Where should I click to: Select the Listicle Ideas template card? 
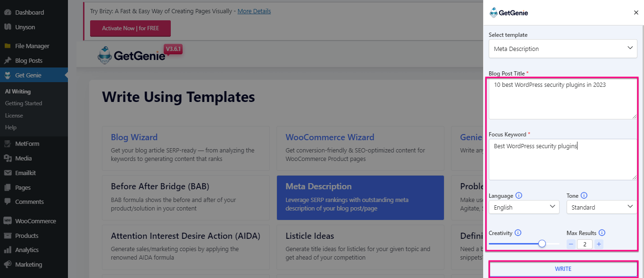point(360,247)
